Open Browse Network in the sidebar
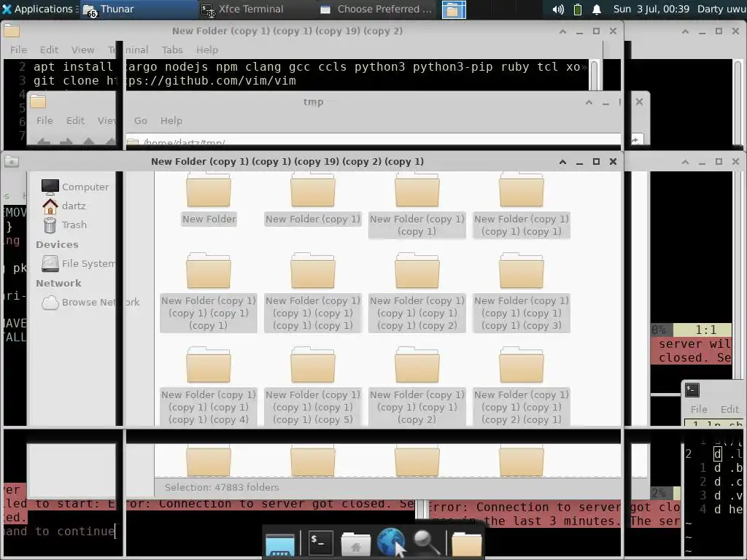This screenshot has height=560, width=747. click(90, 302)
